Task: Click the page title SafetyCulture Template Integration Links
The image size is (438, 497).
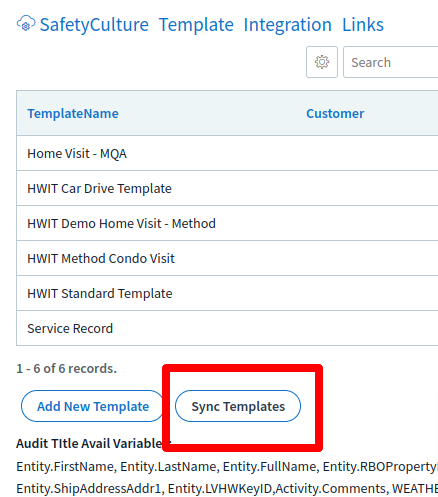Action: tap(212, 25)
